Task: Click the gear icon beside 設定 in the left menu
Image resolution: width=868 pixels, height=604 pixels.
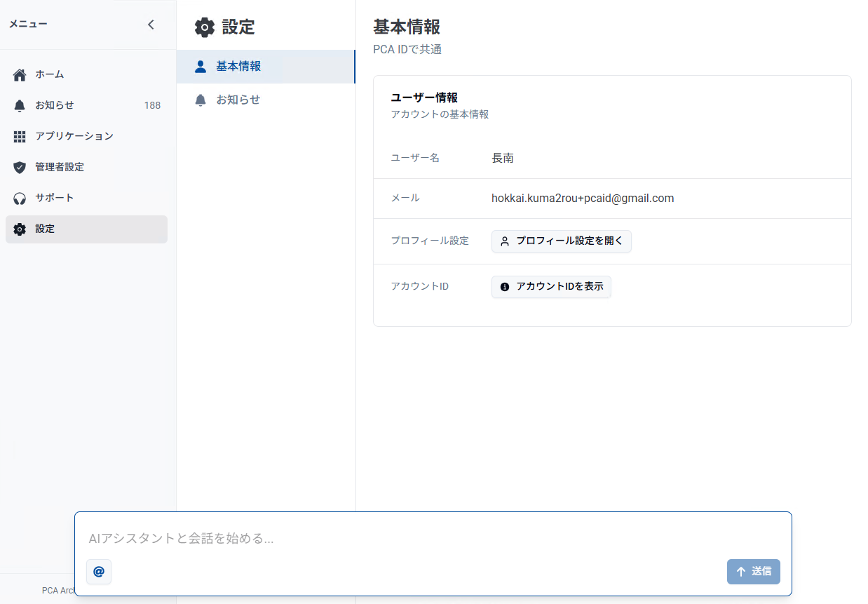Action: 20,229
